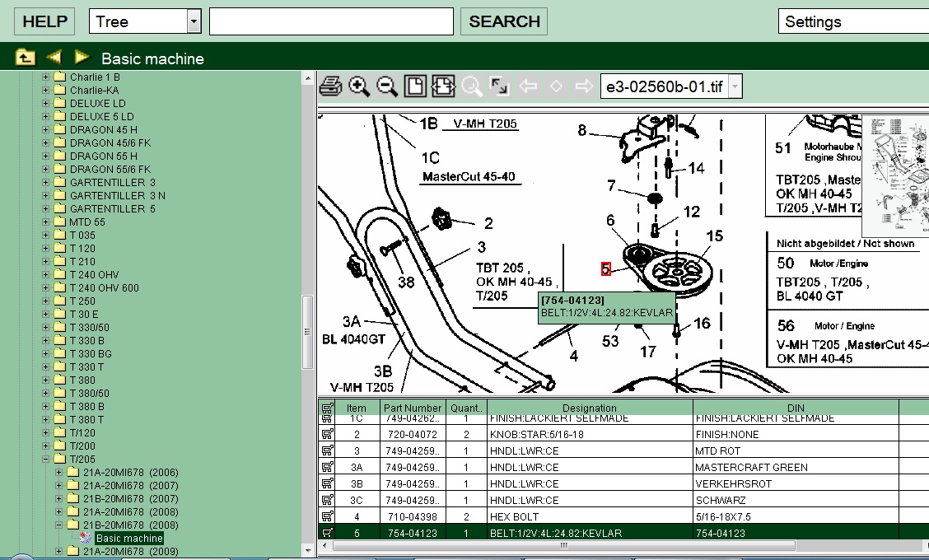Click in the search text field
Viewport: 929px width, 560px height.
tap(331, 21)
